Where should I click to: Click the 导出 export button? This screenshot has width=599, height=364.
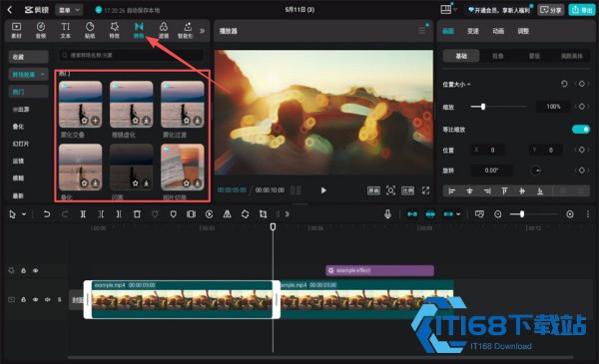click(x=582, y=10)
